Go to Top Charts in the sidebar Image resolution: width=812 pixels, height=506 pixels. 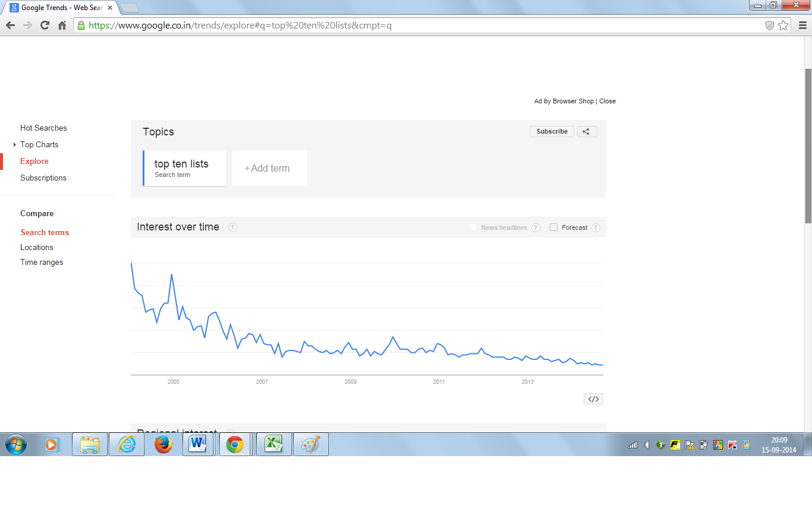(39, 144)
